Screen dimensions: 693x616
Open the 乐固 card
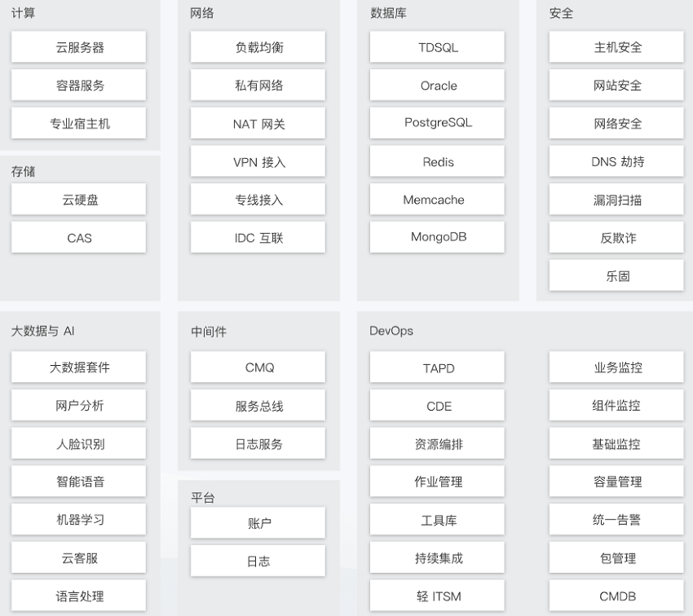tap(616, 275)
